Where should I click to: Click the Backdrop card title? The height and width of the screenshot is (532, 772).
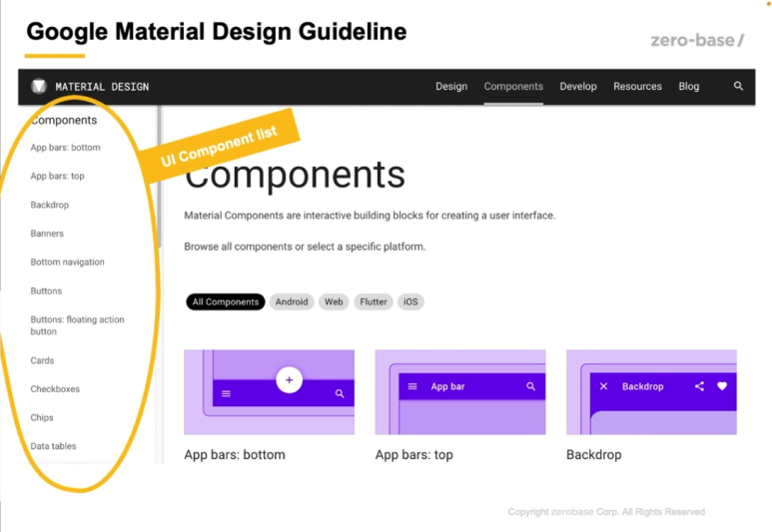[x=594, y=455]
